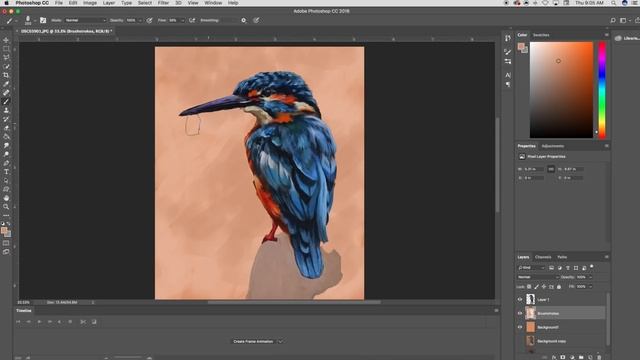Screen dimensions: 640x360
Task: Delete layer with trash icon
Action: [x=599, y=357]
